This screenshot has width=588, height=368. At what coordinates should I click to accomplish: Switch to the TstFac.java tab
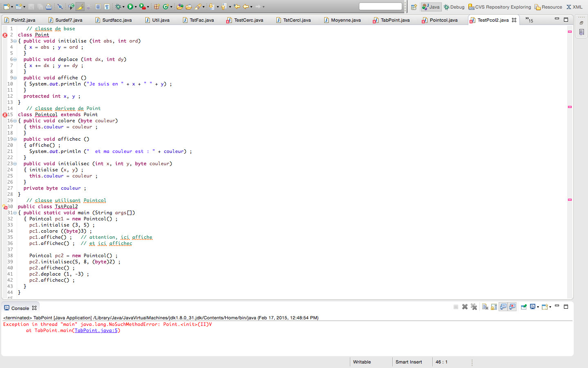pyautogui.click(x=198, y=20)
